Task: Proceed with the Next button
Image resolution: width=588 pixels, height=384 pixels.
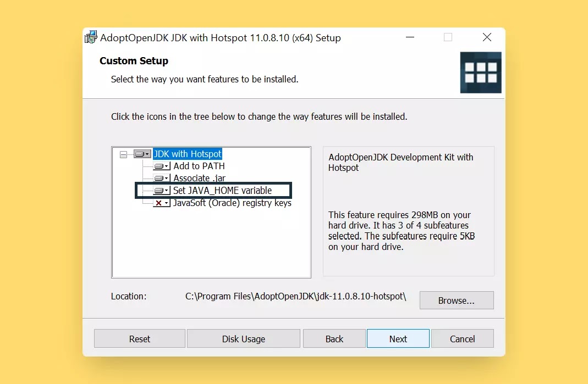Action: pos(398,338)
